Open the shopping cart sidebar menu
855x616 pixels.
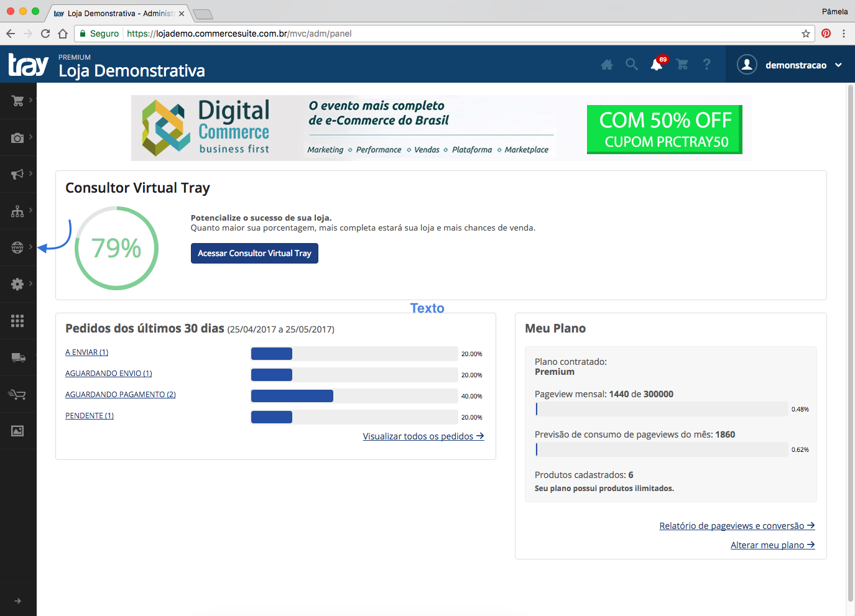click(x=17, y=101)
